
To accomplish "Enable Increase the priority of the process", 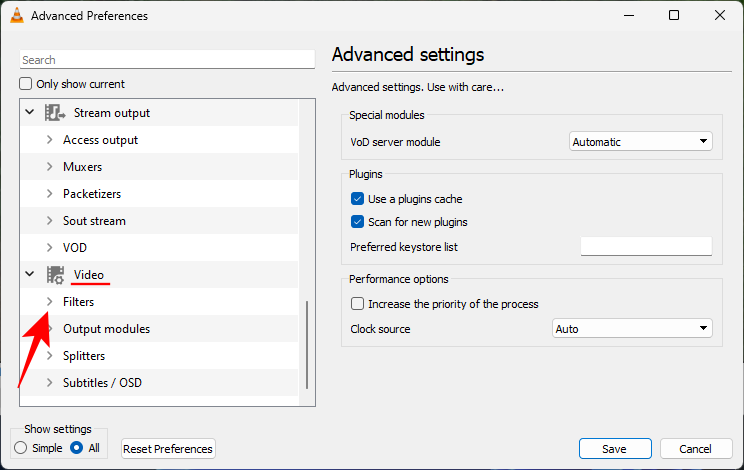I will pos(358,304).
